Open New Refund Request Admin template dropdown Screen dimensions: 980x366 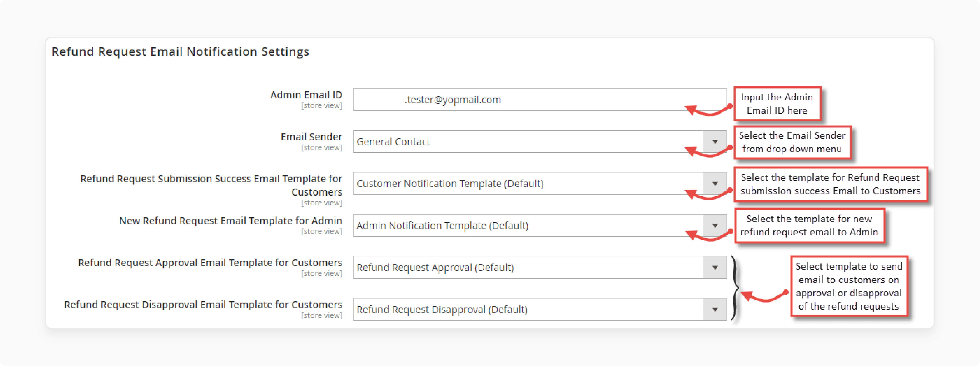pos(539,226)
